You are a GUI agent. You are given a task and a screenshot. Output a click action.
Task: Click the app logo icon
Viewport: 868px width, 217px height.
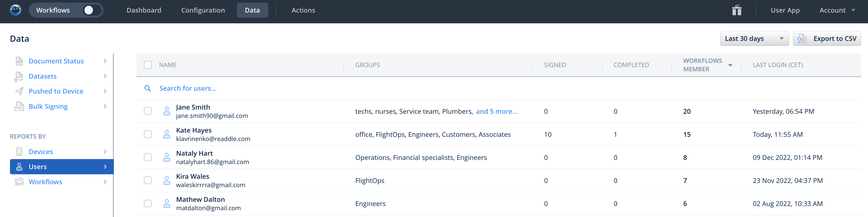tap(15, 10)
